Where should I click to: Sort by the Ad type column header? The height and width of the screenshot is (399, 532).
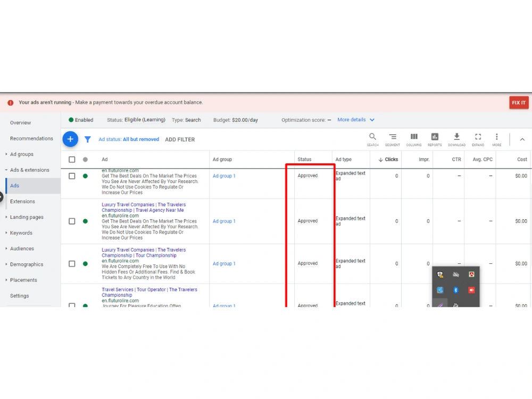pos(343,160)
